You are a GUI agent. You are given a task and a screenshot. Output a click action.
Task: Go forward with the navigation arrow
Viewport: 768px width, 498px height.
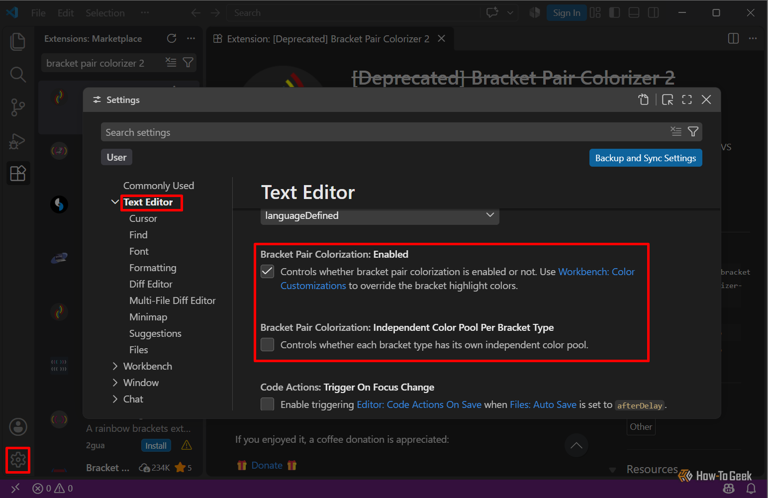pyautogui.click(x=215, y=13)
